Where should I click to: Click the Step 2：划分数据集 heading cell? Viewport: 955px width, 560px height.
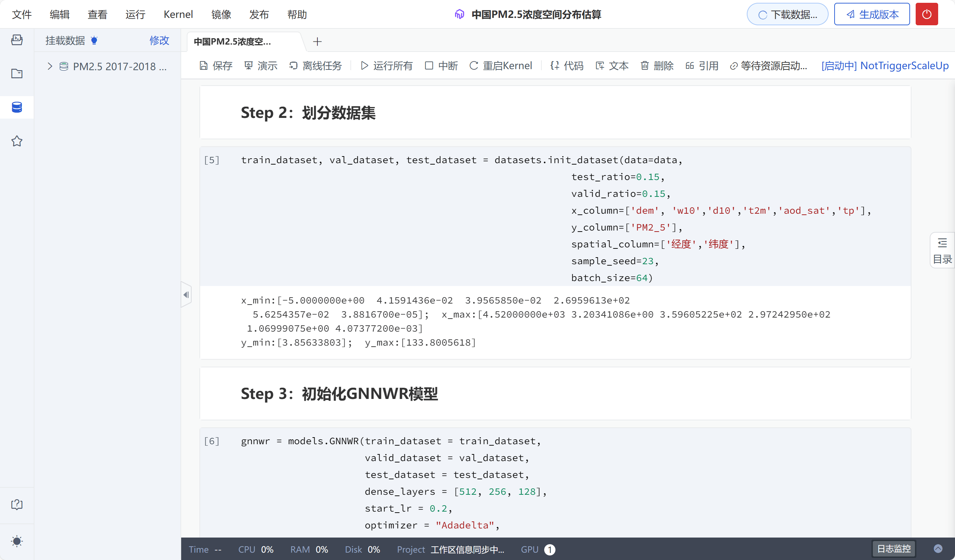click(x=555, y=112)
